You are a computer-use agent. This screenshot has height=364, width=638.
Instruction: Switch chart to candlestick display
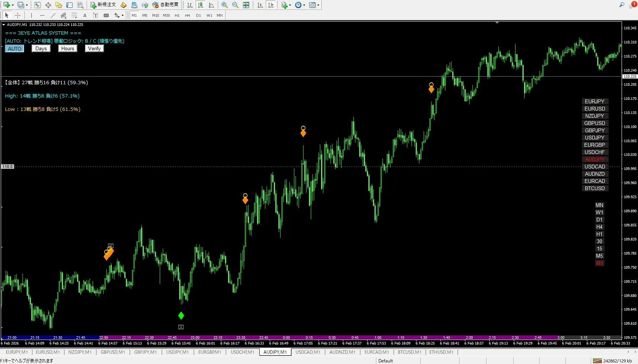tap(201, 5)
